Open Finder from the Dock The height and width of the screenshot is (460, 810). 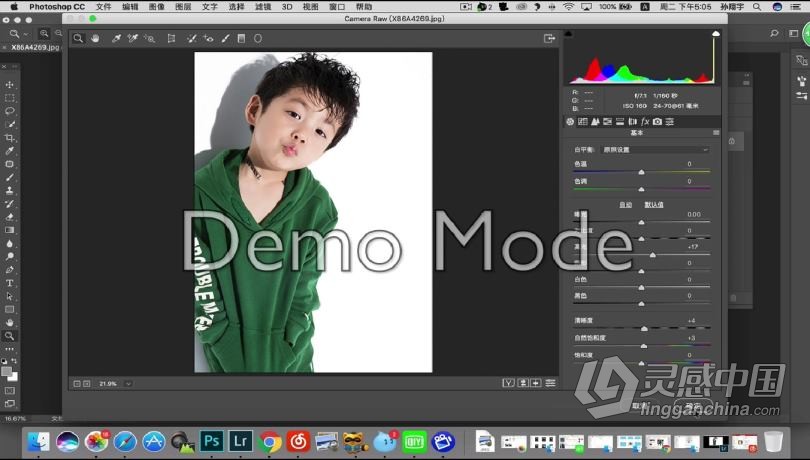click(38, 441)
